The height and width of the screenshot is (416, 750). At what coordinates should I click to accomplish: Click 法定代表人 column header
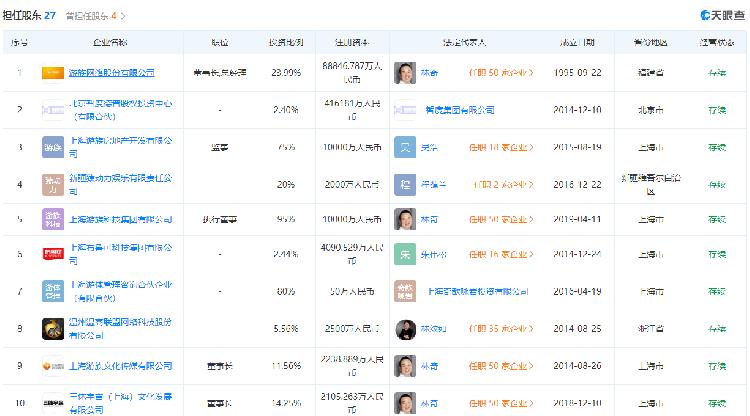(464, 42)
